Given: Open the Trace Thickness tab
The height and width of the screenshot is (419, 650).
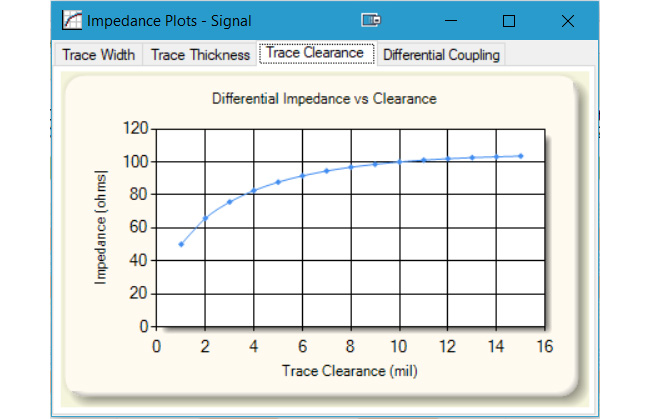Looking at the screenshot, I should click(x=200, y=55).
